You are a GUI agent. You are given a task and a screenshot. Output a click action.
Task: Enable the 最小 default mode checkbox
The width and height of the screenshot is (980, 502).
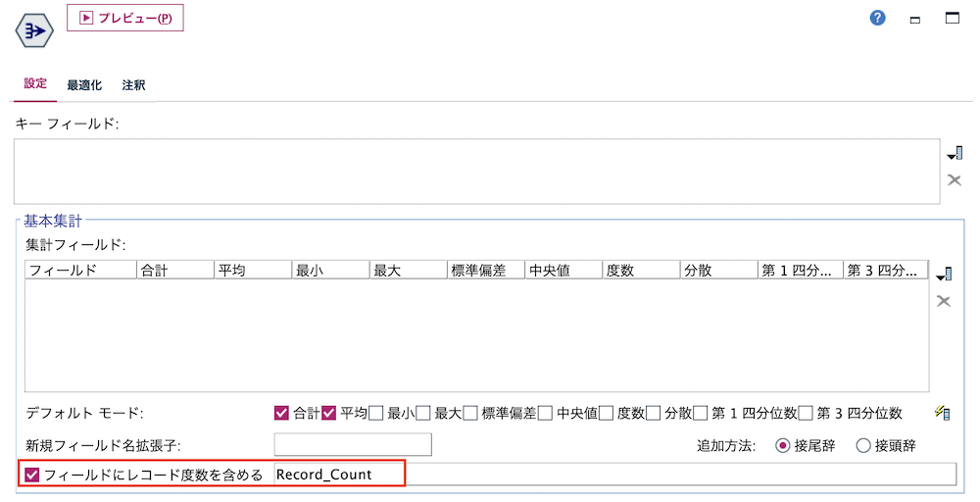375,413
